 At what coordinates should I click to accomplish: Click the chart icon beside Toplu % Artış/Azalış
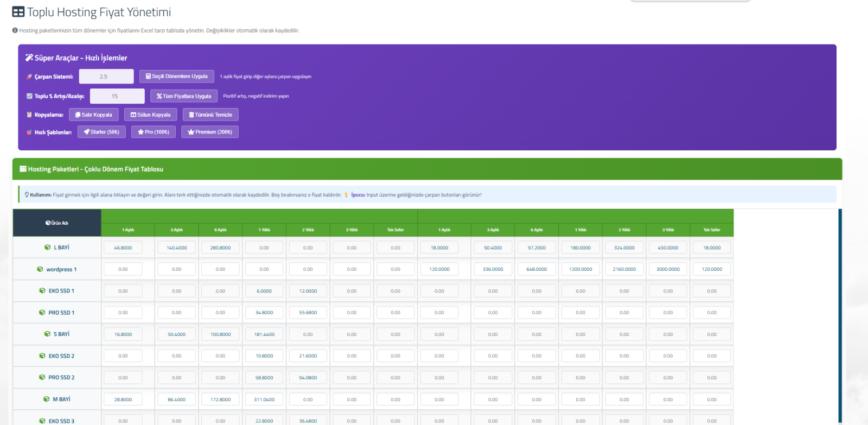click(x=29, y=96)
